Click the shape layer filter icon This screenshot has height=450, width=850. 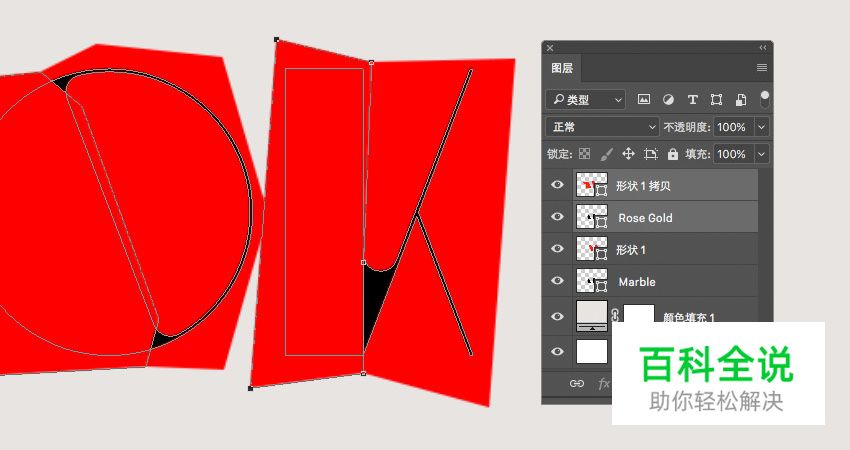[716, 100]
